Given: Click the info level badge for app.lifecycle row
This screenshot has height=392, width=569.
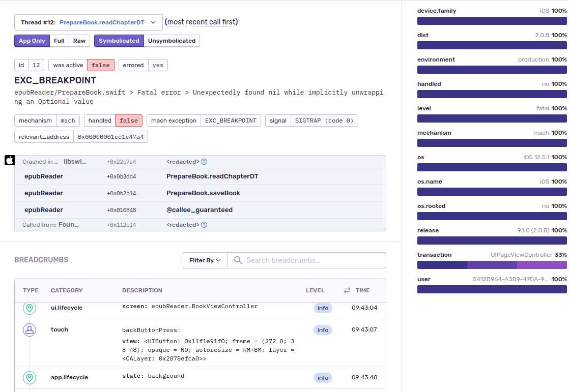Looking at the screenshot, I should [323, 378].
